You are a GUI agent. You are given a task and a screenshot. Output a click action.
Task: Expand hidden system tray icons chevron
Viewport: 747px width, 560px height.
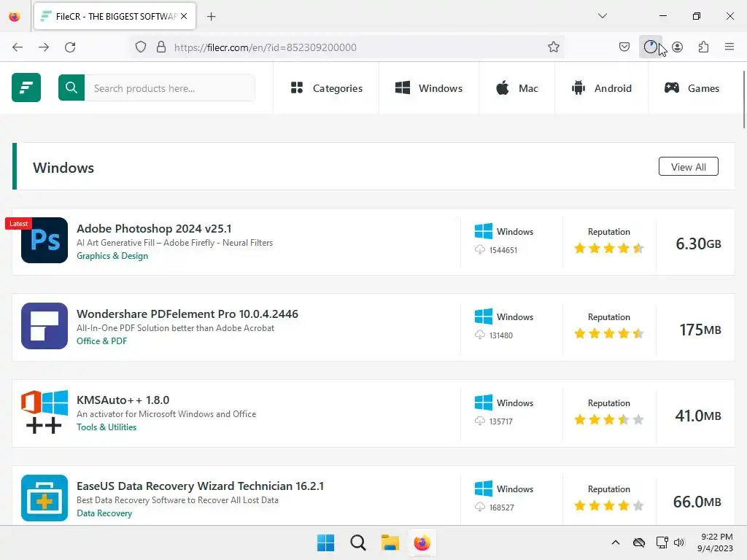pyautogui.click(x=616, y=542)
